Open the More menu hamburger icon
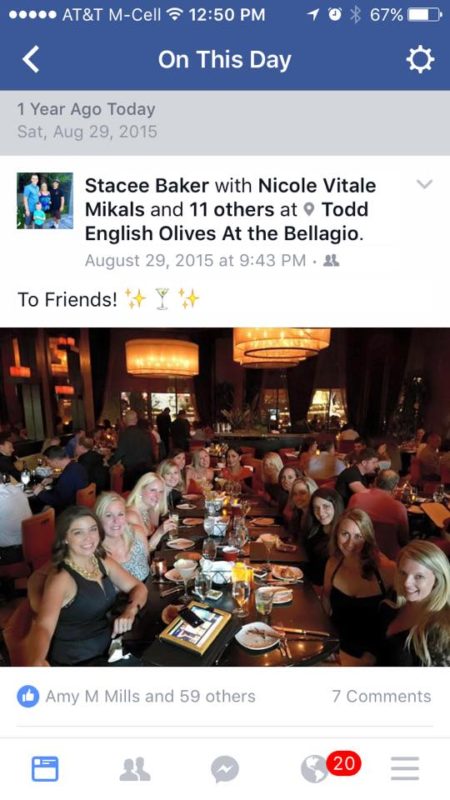The width and height of the screenshot is (450, 800). (x=405, y=768)
